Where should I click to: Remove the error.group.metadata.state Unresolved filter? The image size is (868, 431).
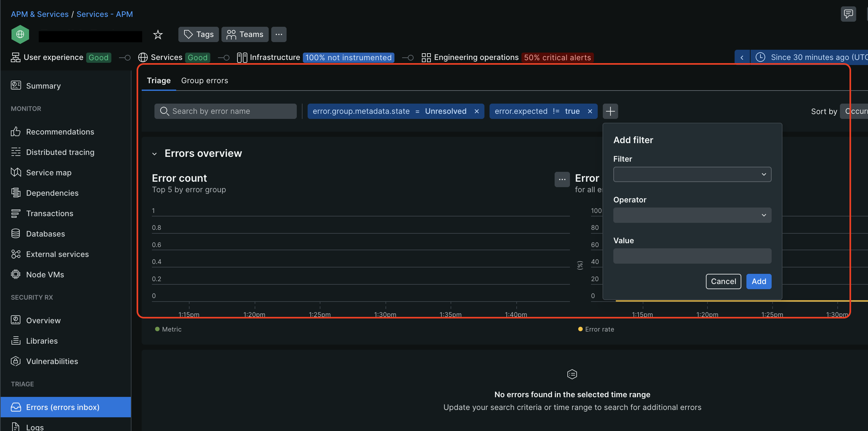pyautogui.click(x=476, y=112)
